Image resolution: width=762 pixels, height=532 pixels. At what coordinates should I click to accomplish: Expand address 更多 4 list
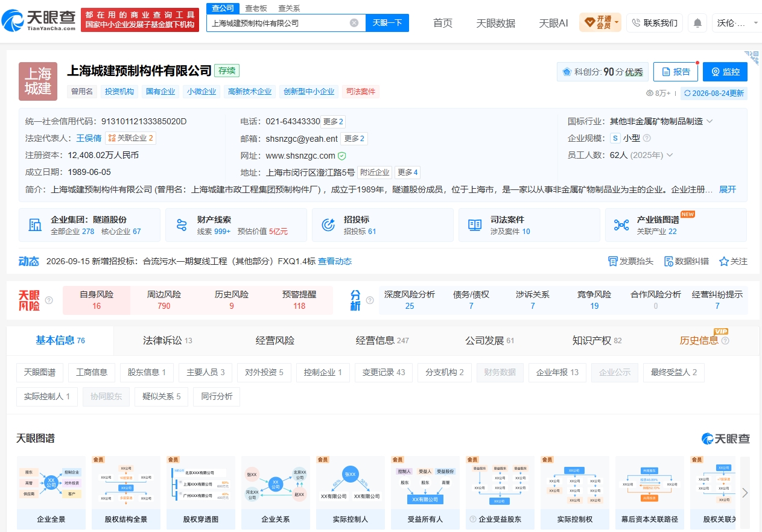407,172
